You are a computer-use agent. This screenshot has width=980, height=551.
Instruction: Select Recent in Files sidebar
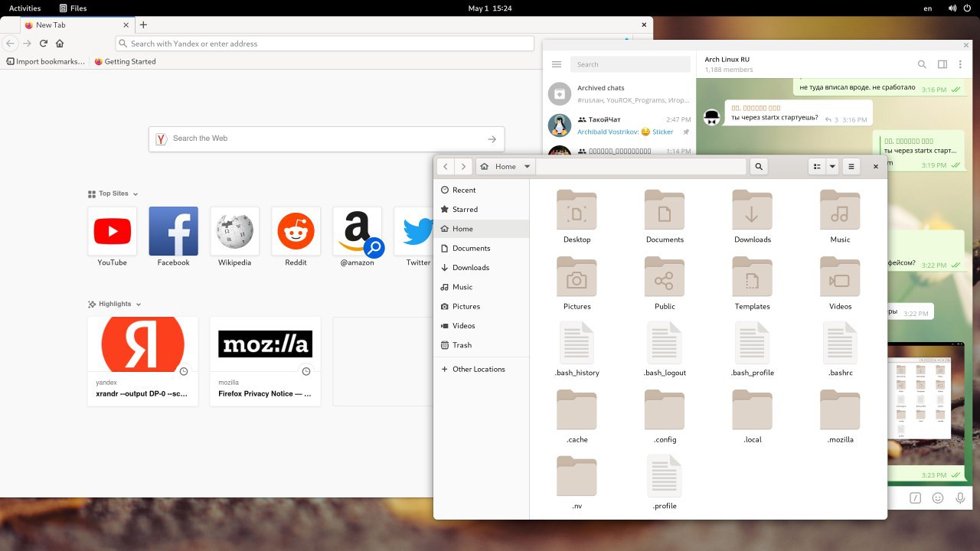pos(482,190)
